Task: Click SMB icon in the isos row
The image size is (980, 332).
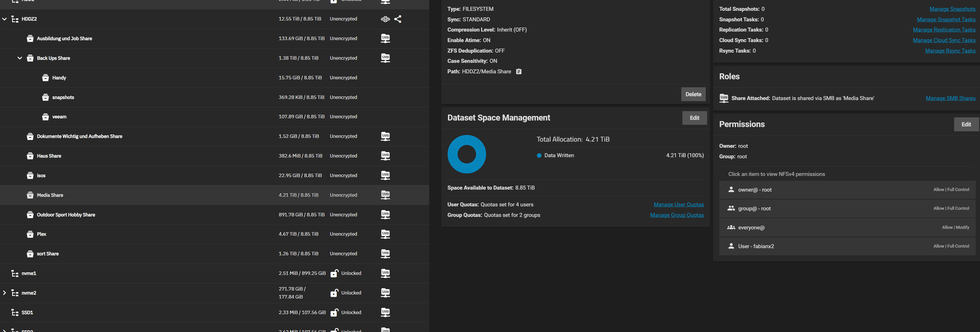Action: pos(385,175)
